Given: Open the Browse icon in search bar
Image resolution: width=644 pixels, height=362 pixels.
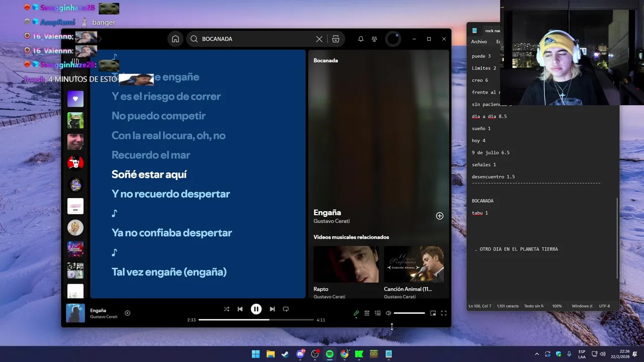Looking at the screenshot, I should [336, 39].
